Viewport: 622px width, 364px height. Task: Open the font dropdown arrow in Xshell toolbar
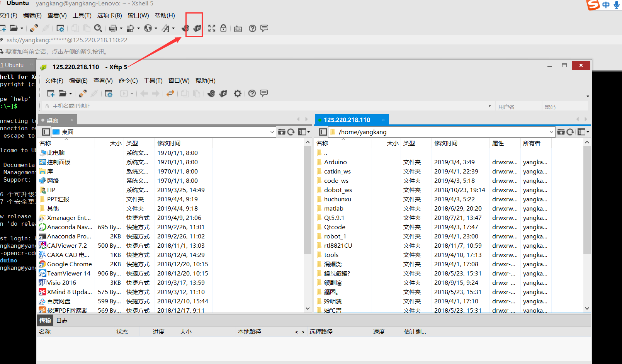(173, 28)
